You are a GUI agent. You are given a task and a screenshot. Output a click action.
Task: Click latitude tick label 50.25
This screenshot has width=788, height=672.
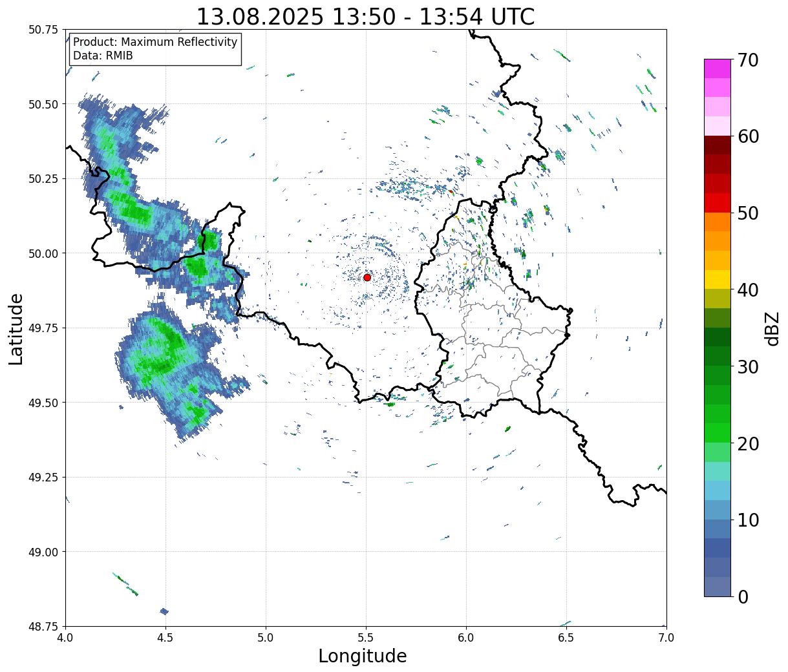pyautogui.click(x=43, y=179)
